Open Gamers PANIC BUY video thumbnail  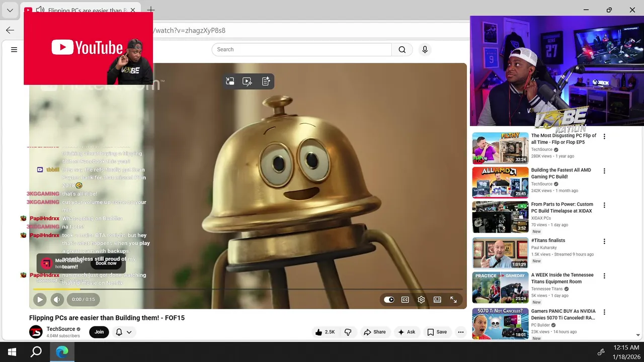pos(500,324)
